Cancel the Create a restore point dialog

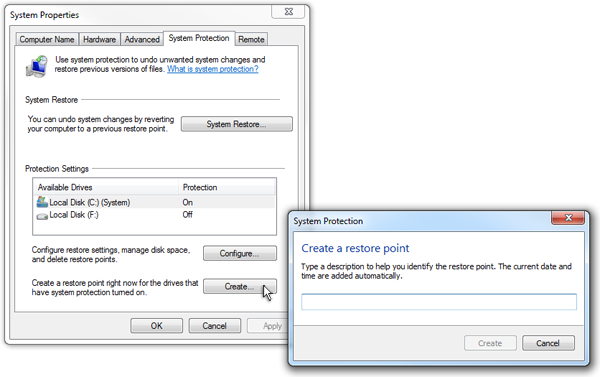pyautogui.click(x=548, y=343)
